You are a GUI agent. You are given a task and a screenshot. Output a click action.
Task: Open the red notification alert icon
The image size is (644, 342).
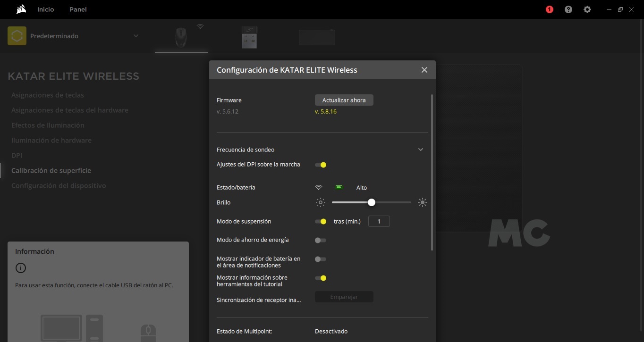coord(549,9)
